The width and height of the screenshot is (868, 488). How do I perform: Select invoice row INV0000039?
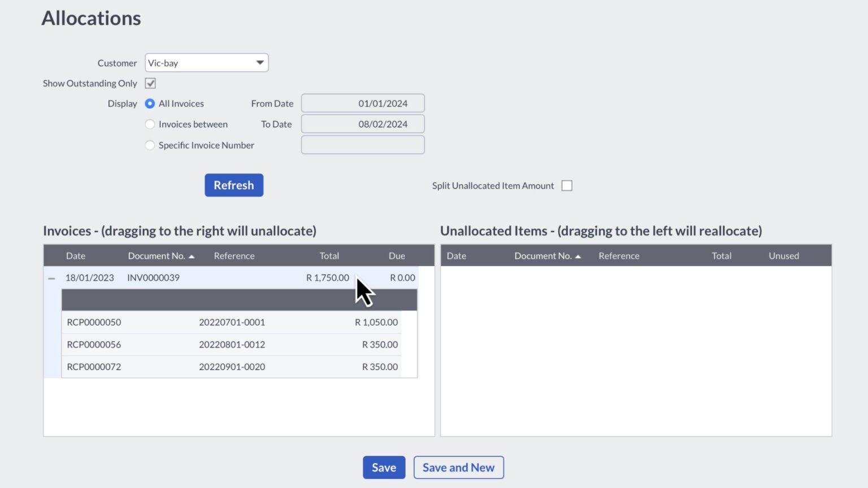[x=226, y=277]
